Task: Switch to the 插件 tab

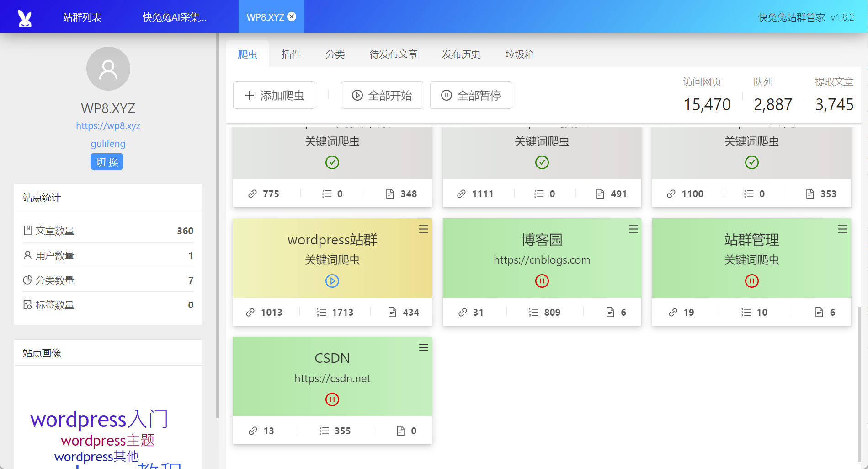Action: (291, 54)
